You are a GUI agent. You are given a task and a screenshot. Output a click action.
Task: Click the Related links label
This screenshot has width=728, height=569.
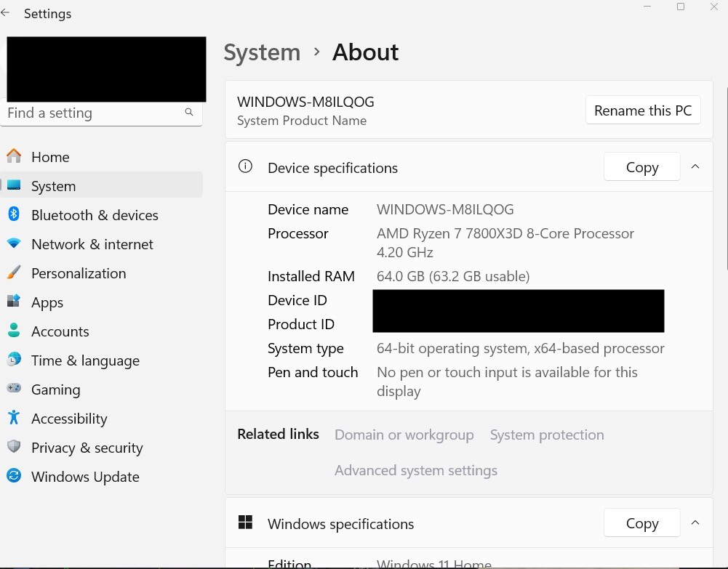click(278, 434)
